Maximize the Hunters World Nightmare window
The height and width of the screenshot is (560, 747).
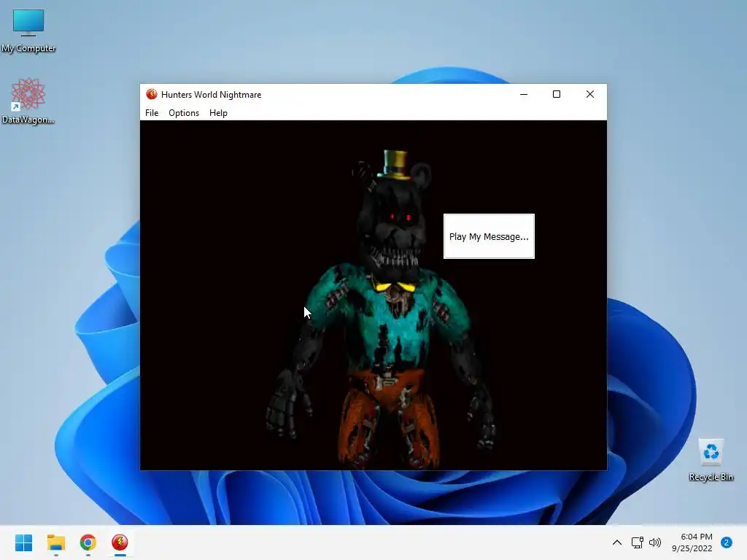(556, 94)
